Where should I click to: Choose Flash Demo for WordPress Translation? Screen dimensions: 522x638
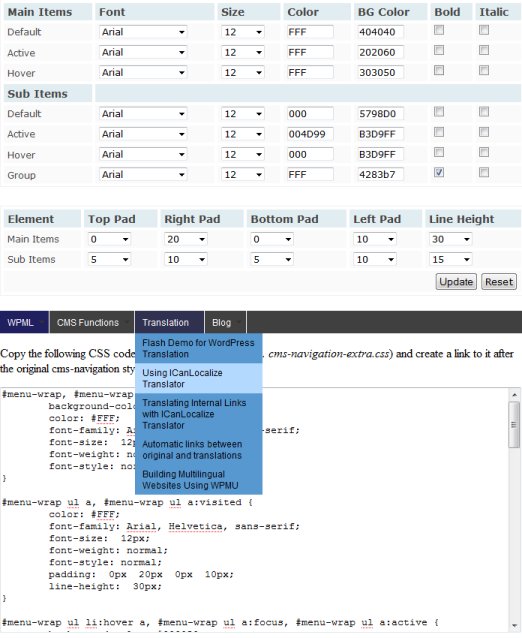[199, 348]
